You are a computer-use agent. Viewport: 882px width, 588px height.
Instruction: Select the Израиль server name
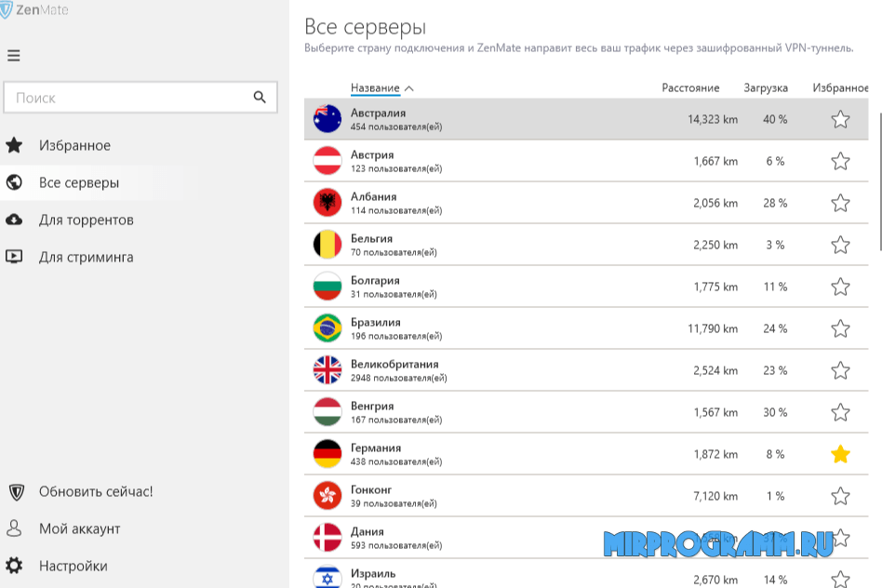pos(373,573)
